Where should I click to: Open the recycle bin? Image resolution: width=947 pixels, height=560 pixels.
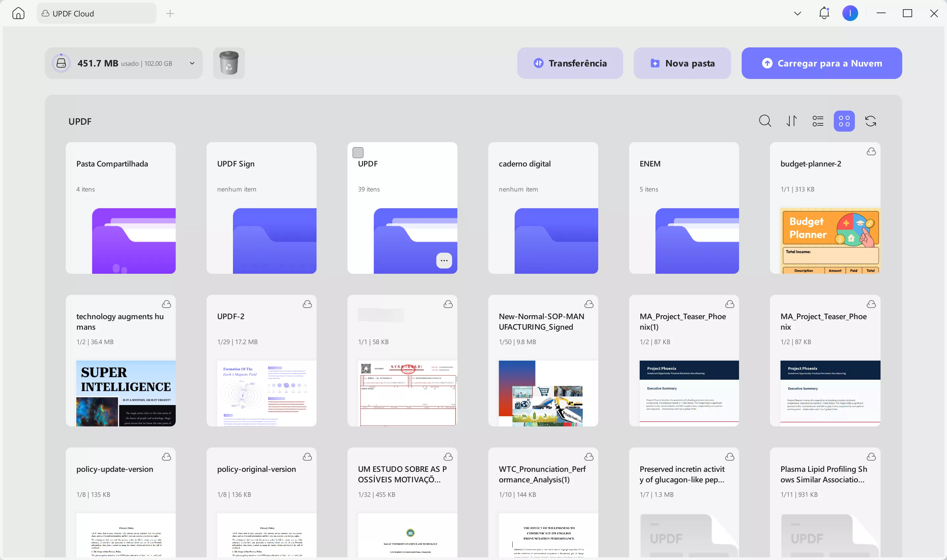click(x=229, y=63)
